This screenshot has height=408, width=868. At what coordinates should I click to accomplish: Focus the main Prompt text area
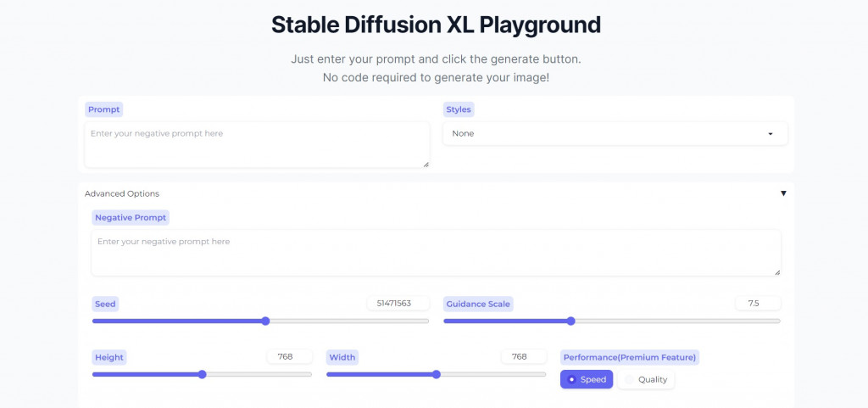pyautogui.click(x=256, y=144)
